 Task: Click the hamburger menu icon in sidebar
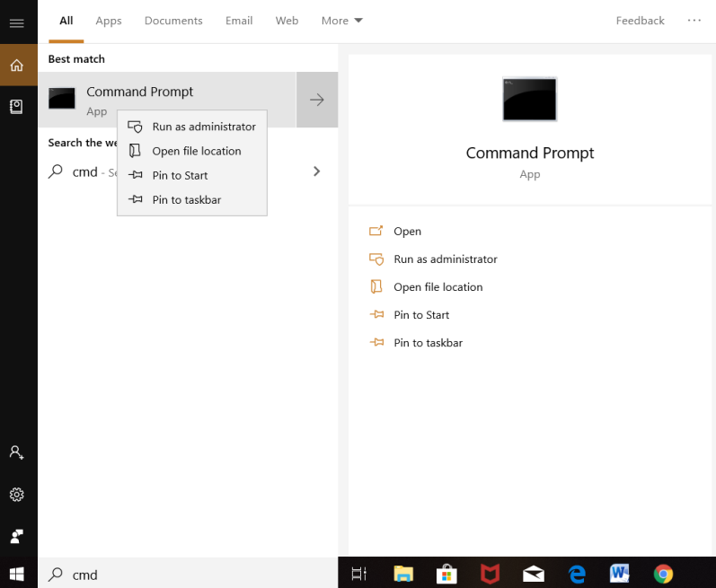coord(16,23)
